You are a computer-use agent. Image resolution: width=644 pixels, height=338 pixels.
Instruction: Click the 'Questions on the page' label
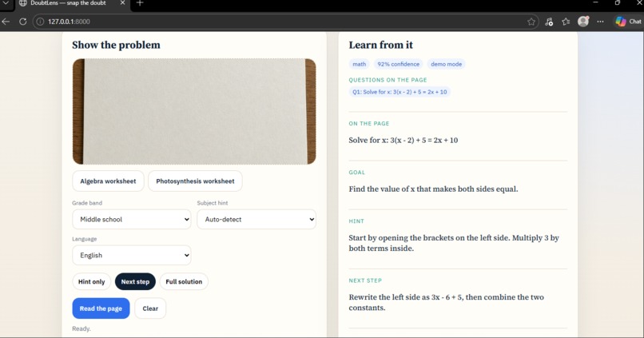coord(388,80)
